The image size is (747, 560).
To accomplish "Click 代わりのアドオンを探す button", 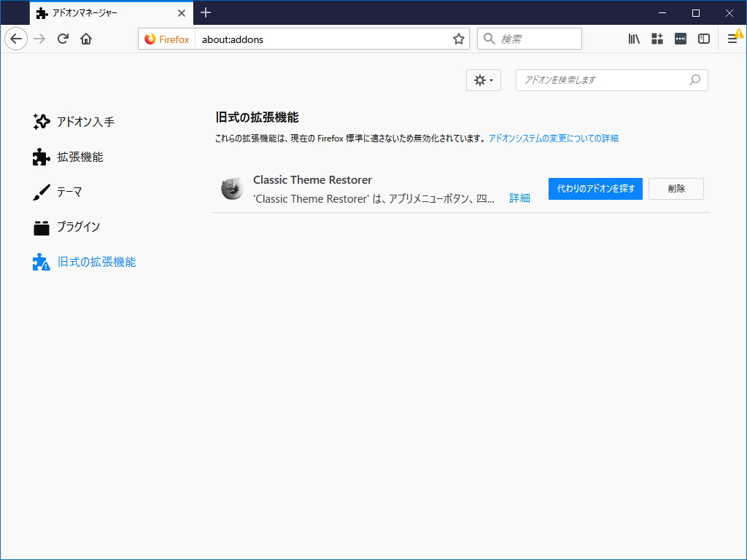I will point(595,188).
